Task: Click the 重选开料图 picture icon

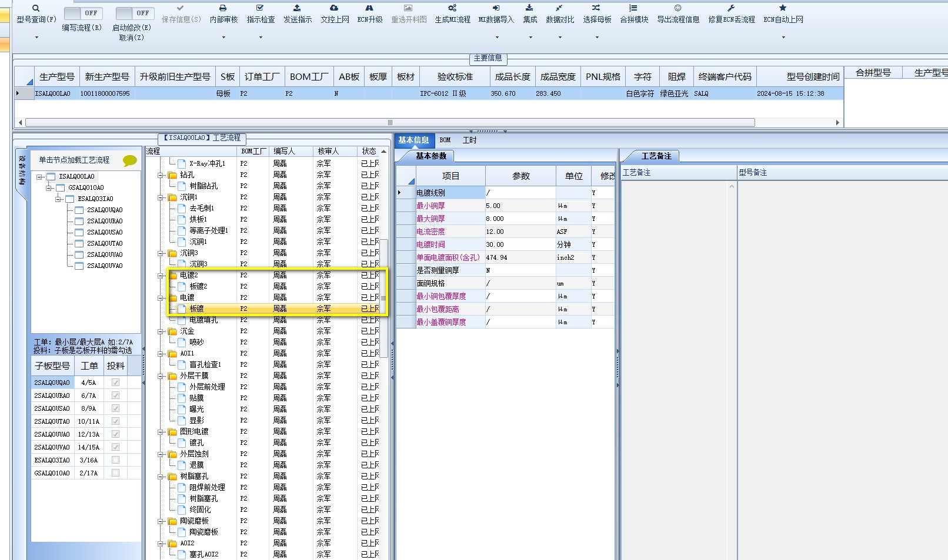Action: (408, 8)
